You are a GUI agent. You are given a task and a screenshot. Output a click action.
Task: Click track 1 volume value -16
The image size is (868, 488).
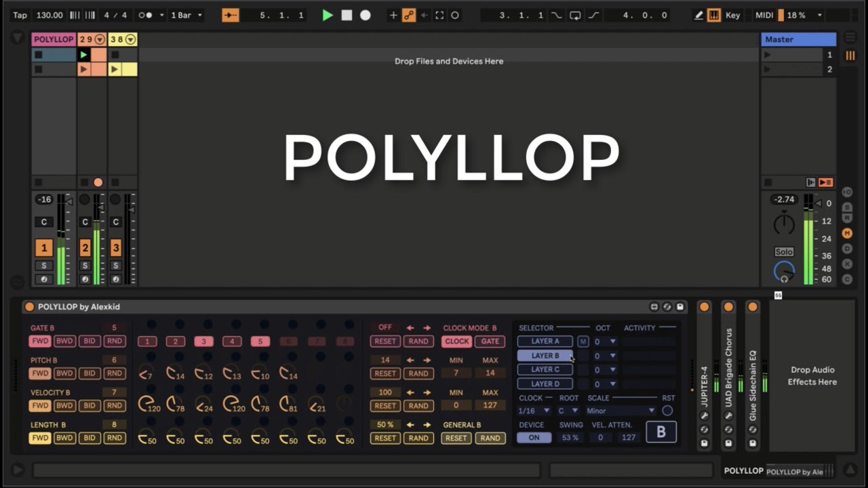44,199
